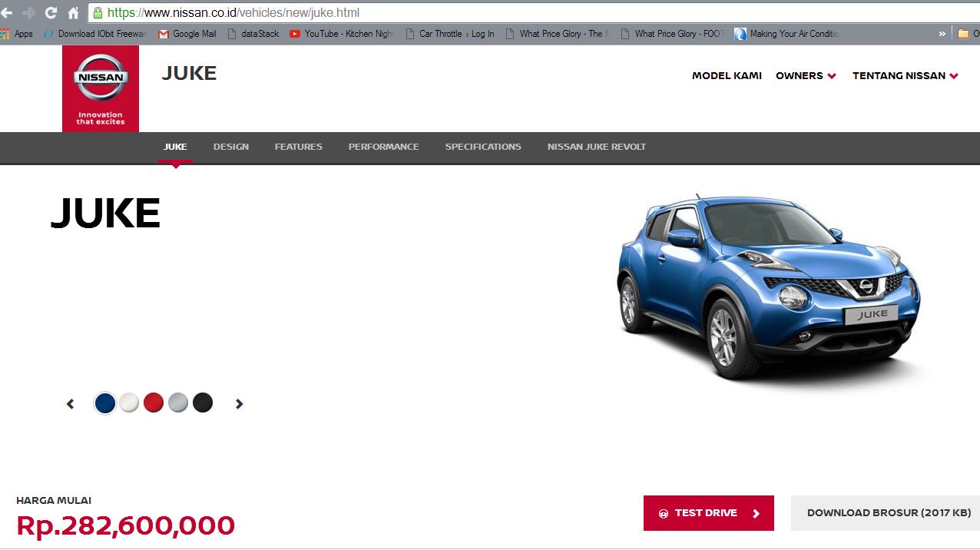Open Car Throttle Log In bookmark

tap(450, 34)
